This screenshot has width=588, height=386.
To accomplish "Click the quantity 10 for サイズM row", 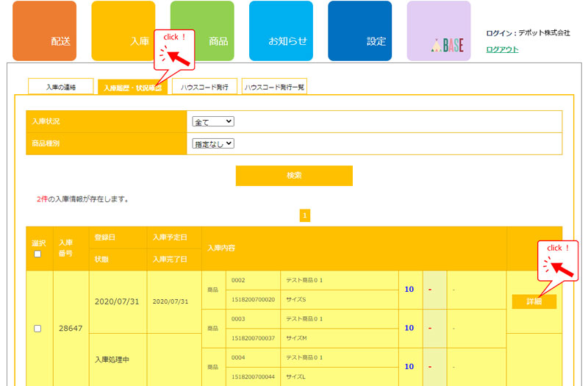I will [x=409, y=328].
